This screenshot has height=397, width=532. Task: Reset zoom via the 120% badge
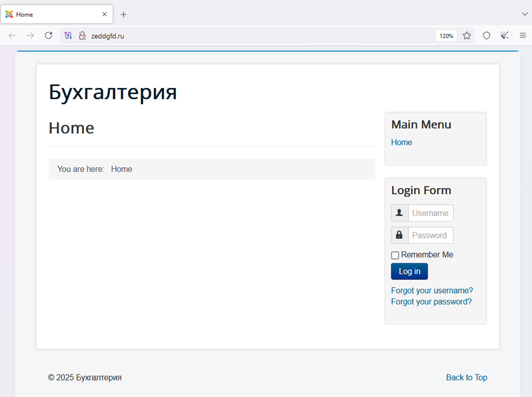[446, 36]
